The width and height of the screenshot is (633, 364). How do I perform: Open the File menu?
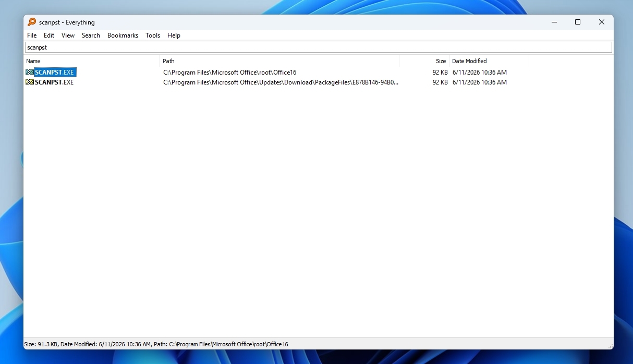tap(32, 35)
